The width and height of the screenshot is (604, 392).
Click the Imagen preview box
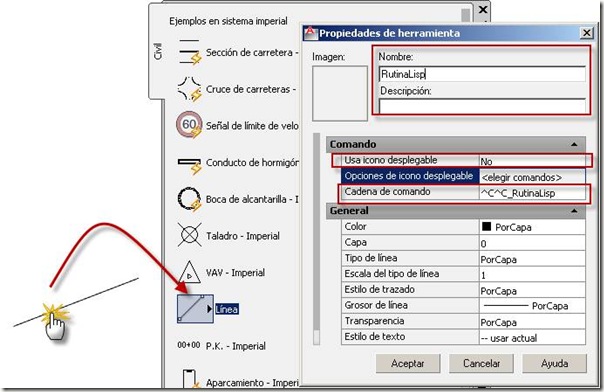click(x=340, y=93)
